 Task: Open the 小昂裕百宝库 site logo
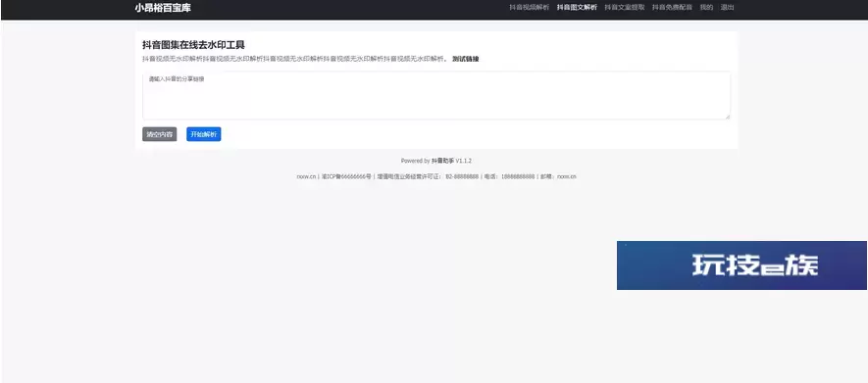click(x=163, y=8)
